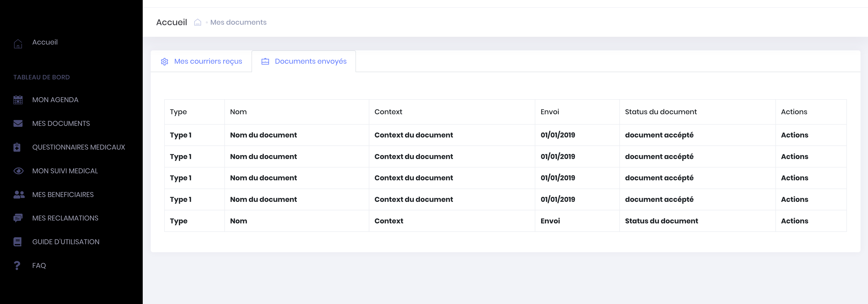Click the people icon for Mes Beneficiaires
The width and height of the screenshot is (868, 304).
(x=19, y=195)
